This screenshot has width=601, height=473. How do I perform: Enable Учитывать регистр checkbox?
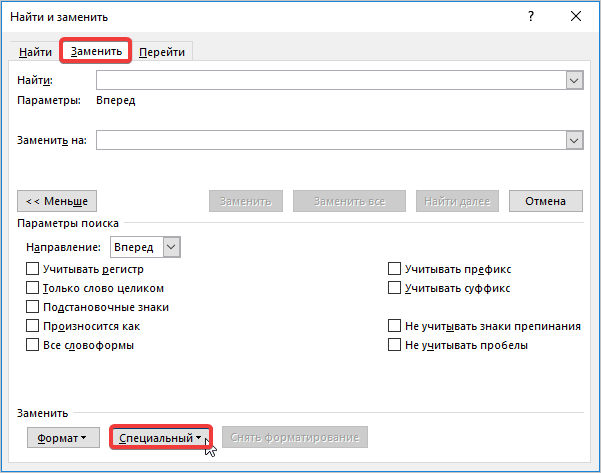32,269
